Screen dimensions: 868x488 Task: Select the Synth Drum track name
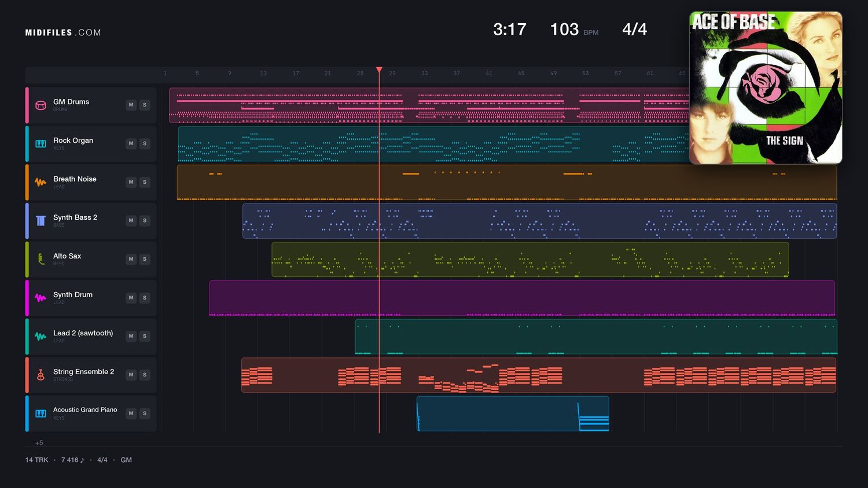click(x=73, y=295)
